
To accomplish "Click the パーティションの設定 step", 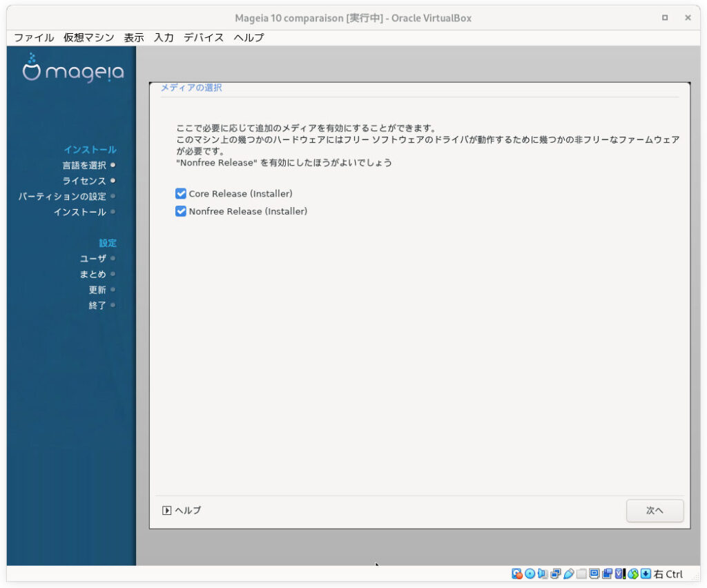I will [62, 197].
